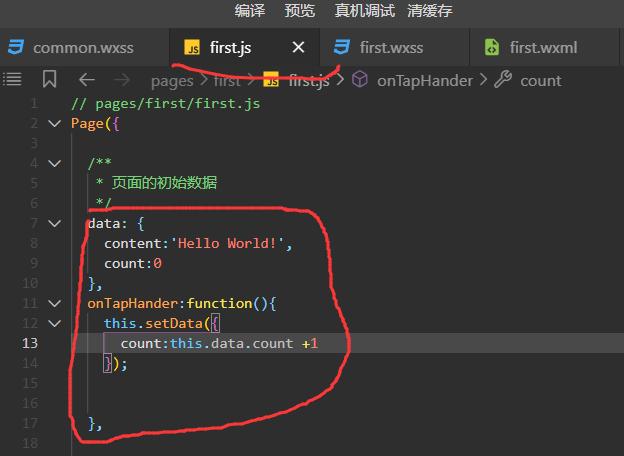Click the first folder breadcrumb
Image resolution: width=624 pixels, height=456 pixels.
[x=227, y=81]
